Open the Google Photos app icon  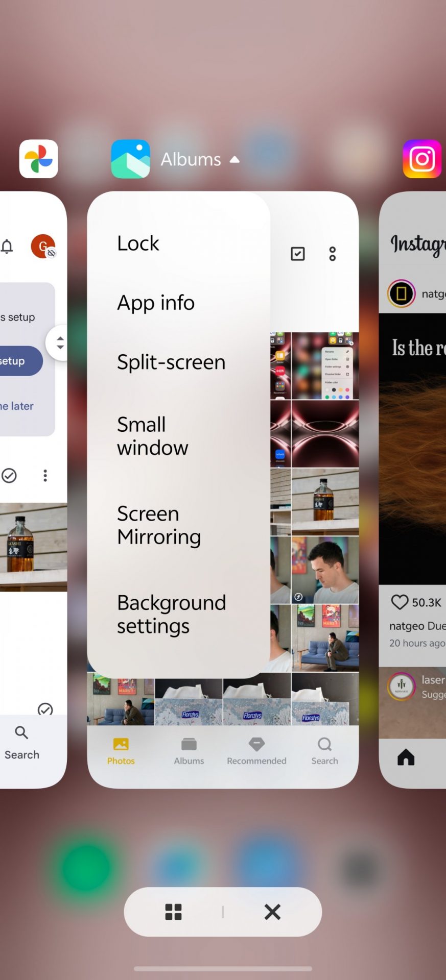point(38,159)
